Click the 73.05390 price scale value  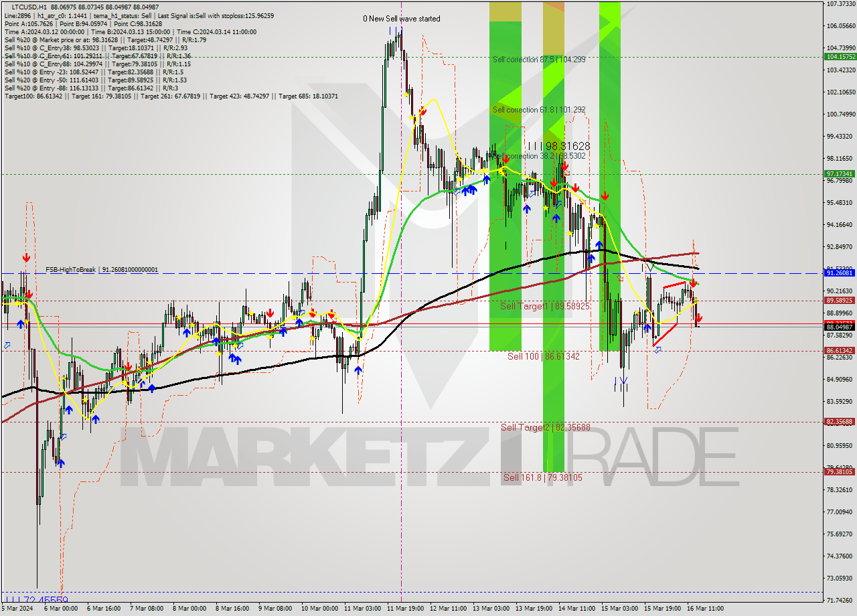coord(840,578)
